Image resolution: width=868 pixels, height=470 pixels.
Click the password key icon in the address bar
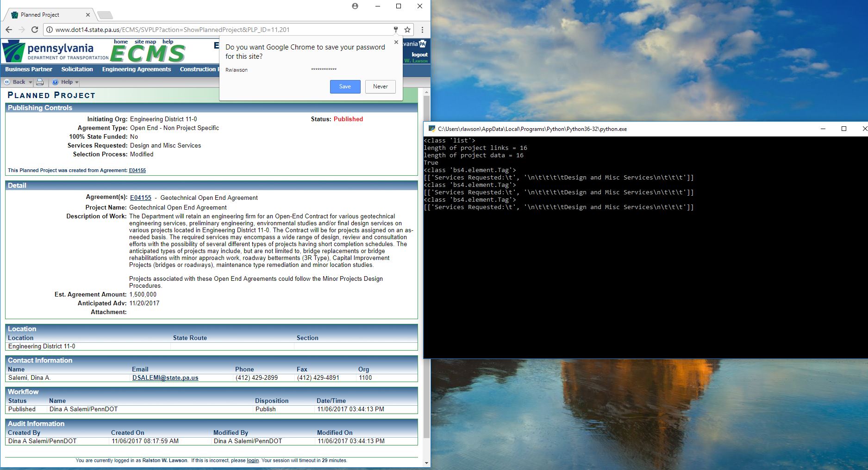(395, 30)
